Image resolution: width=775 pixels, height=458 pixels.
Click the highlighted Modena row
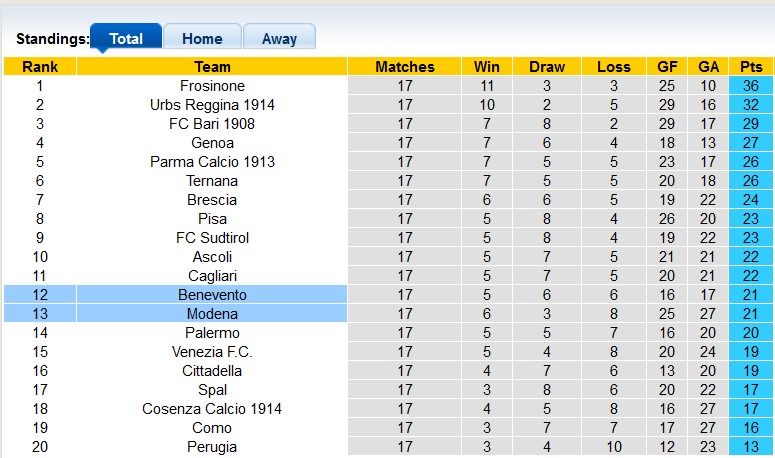pos(212,314)
